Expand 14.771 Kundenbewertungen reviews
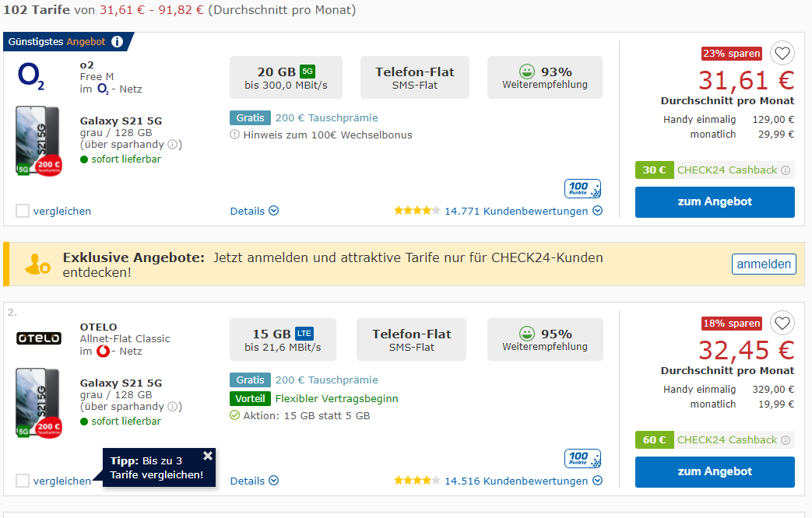Screen dimensions: 812x518 coord(523,211)
